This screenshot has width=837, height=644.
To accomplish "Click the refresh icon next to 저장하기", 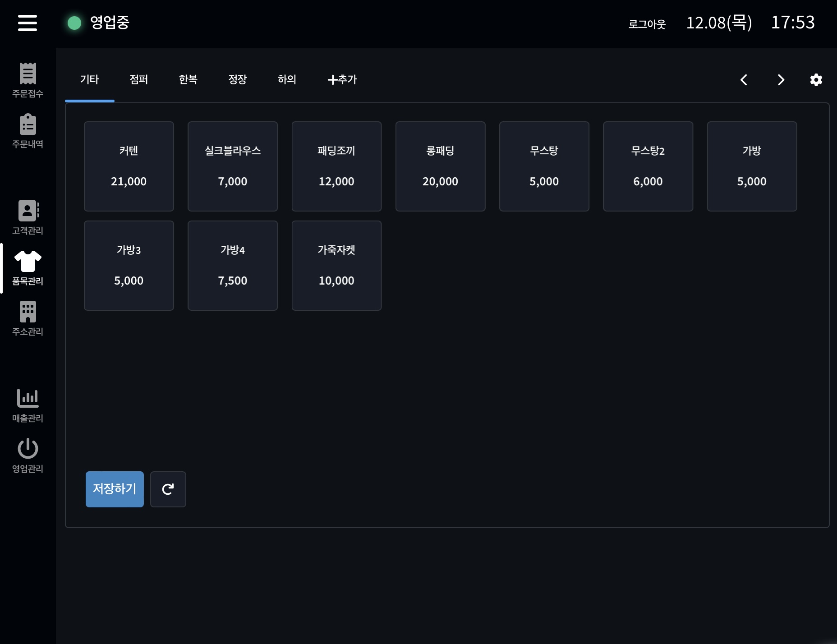I will pos(168,489).
